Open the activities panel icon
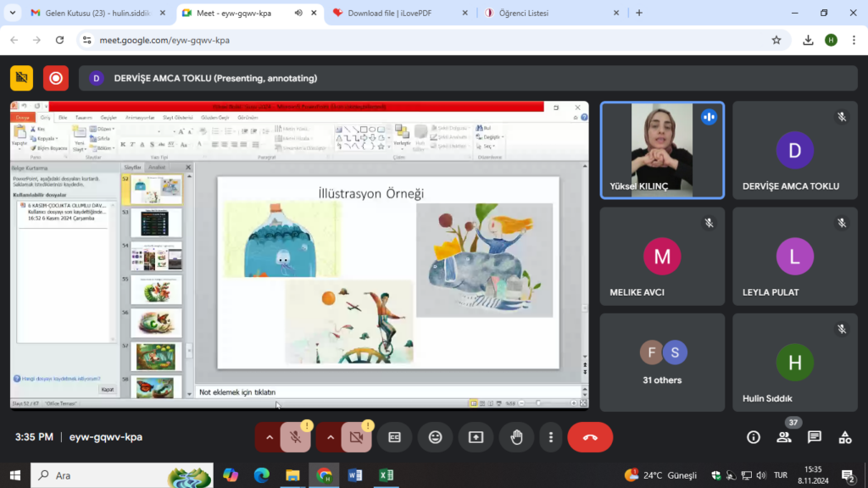 (844, 437)
